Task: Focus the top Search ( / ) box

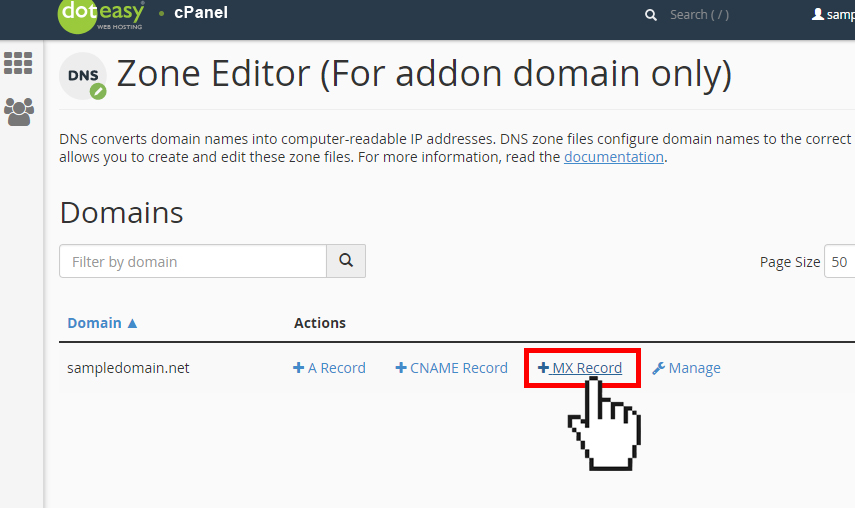Action: [700, 15]
